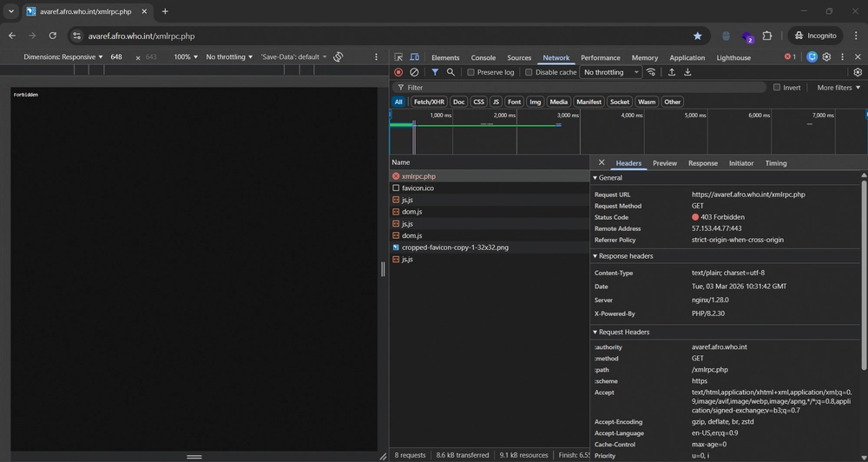This screenshot has height=462, width=868.
Task: Open the Timing tab for request
Action: click(775, 163)
